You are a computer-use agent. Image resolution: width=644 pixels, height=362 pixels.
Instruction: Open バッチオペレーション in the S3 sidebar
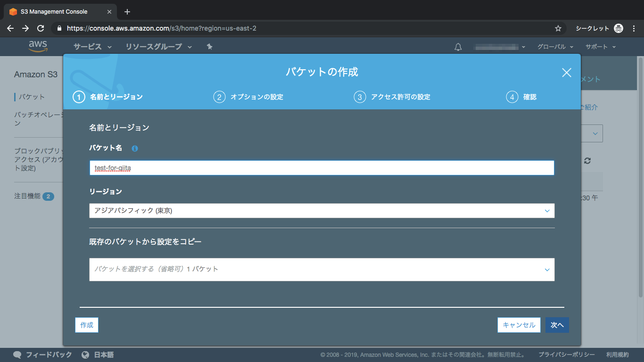[x=39, y=119]
